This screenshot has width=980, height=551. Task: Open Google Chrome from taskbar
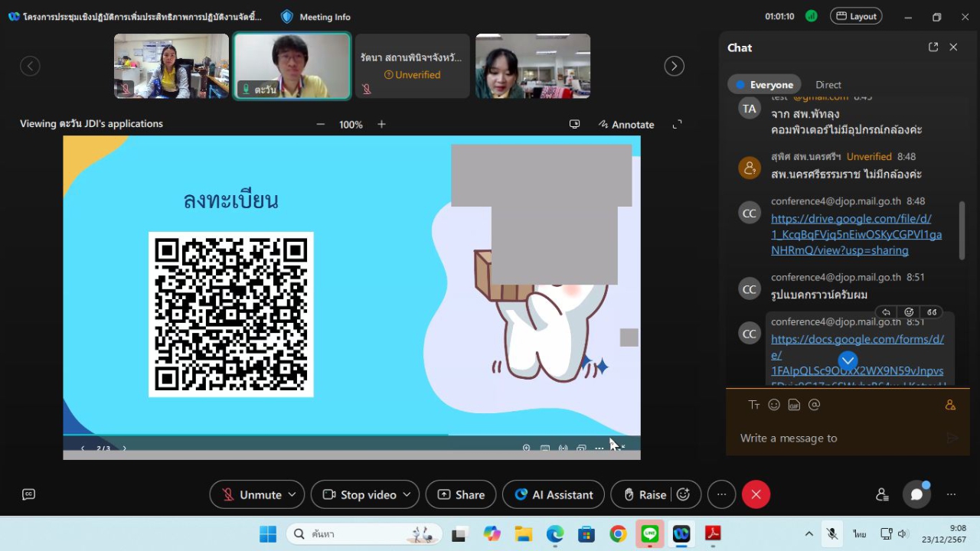pyautogui.click(x=618, y=534)
